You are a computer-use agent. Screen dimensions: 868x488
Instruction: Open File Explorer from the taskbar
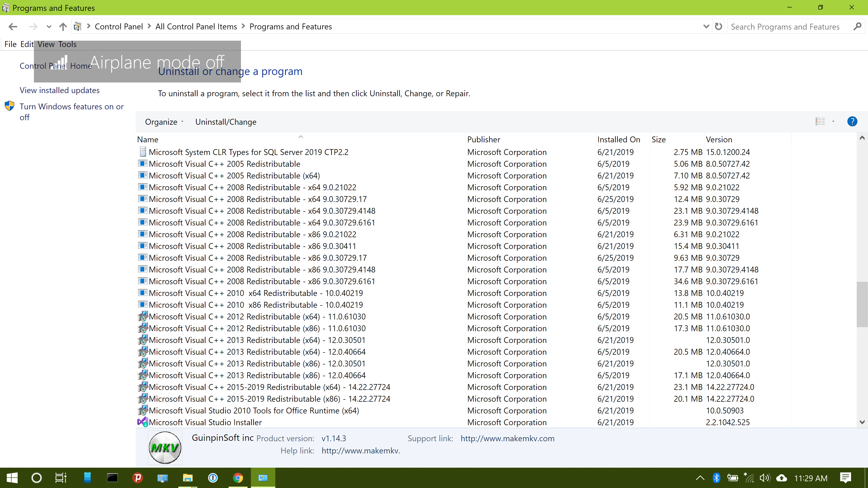[188, 478]
